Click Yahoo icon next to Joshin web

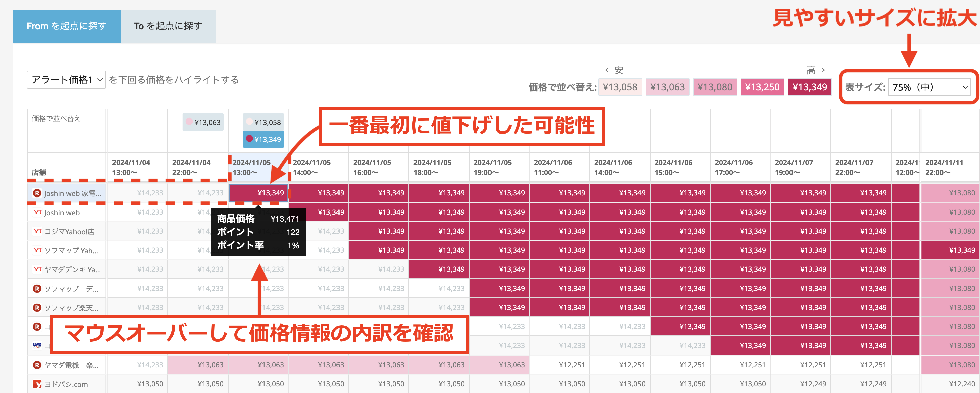pos(37,212)
